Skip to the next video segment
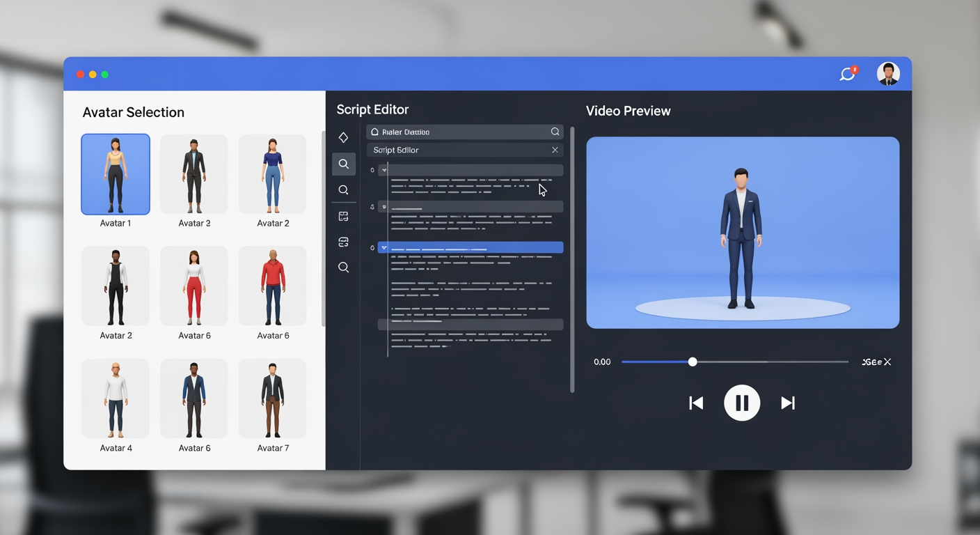This screenshot has width=980, height=535. (787, 403)
